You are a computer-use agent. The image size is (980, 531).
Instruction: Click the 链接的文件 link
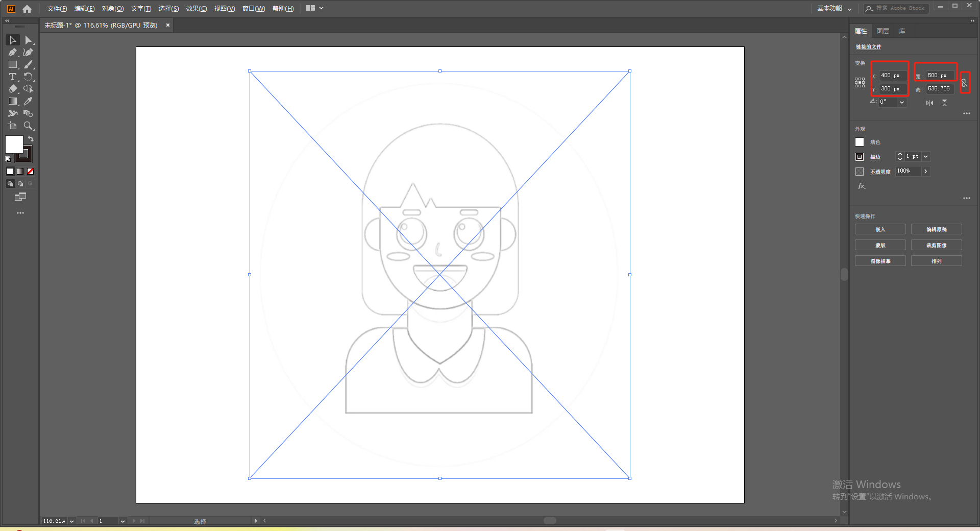868,47
